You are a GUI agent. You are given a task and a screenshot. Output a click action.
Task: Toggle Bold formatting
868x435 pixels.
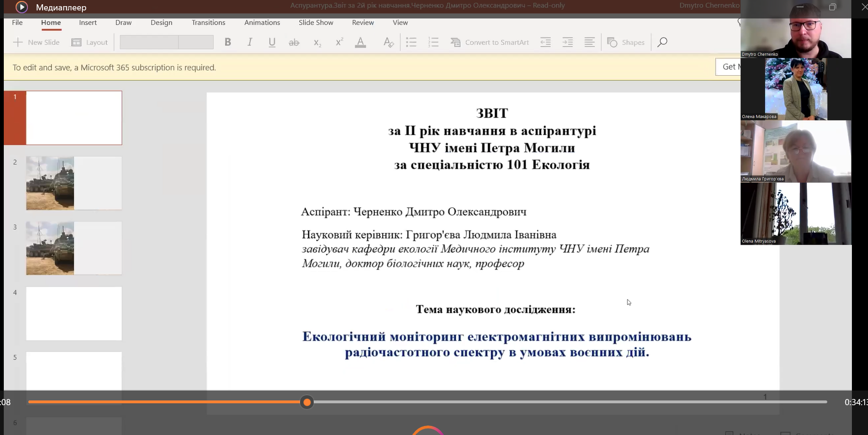[228, 42]
